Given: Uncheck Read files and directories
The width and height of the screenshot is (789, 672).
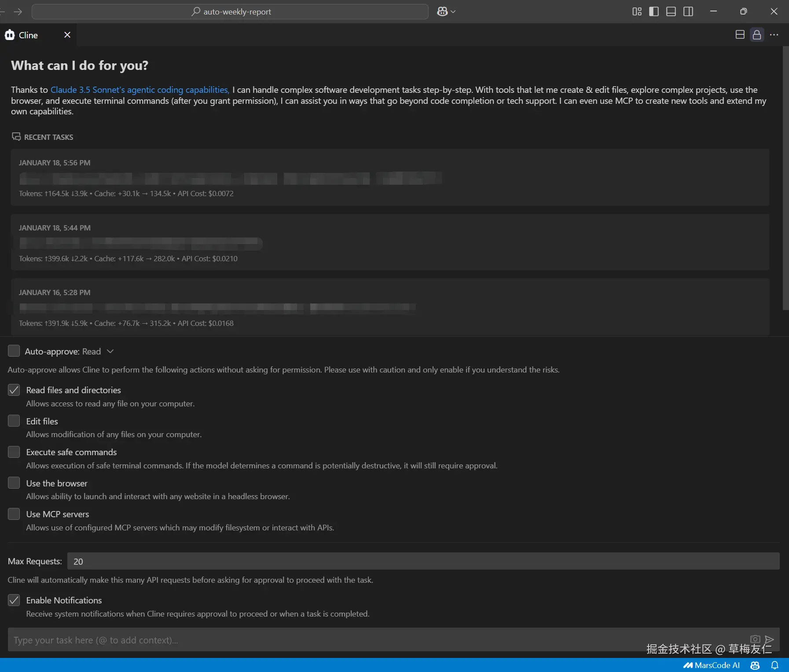Looking at the screenshot, I should (14, 390).
